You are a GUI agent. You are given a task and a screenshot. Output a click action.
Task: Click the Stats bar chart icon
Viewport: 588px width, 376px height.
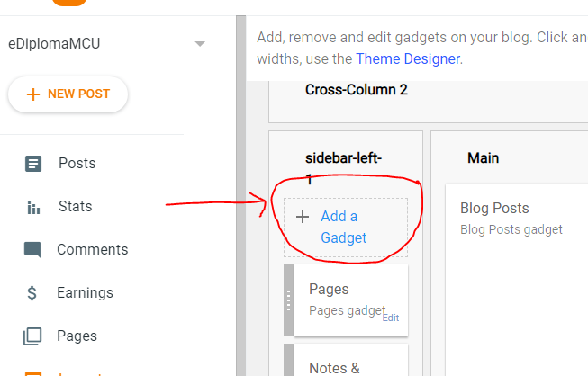click(33, 207)
